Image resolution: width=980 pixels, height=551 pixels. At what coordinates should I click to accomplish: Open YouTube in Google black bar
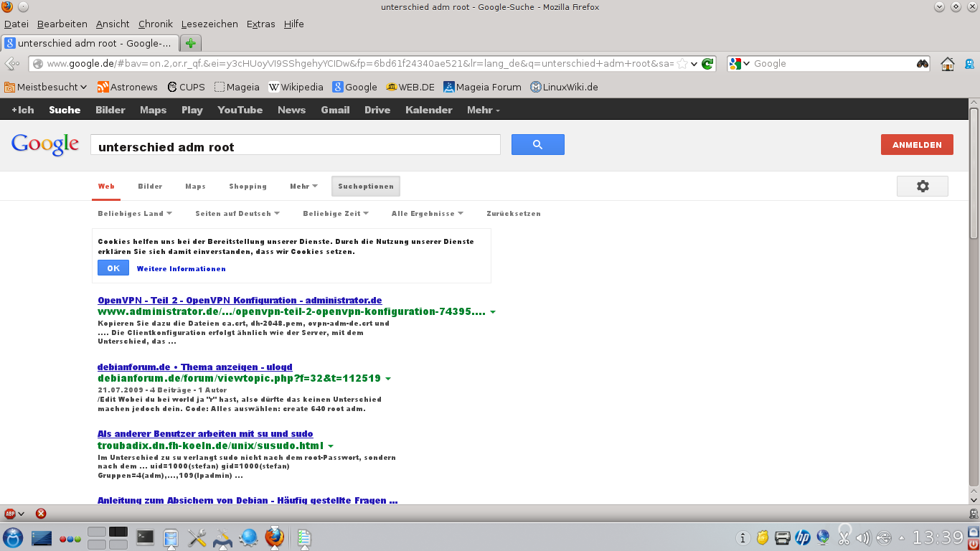coord(240,110)
